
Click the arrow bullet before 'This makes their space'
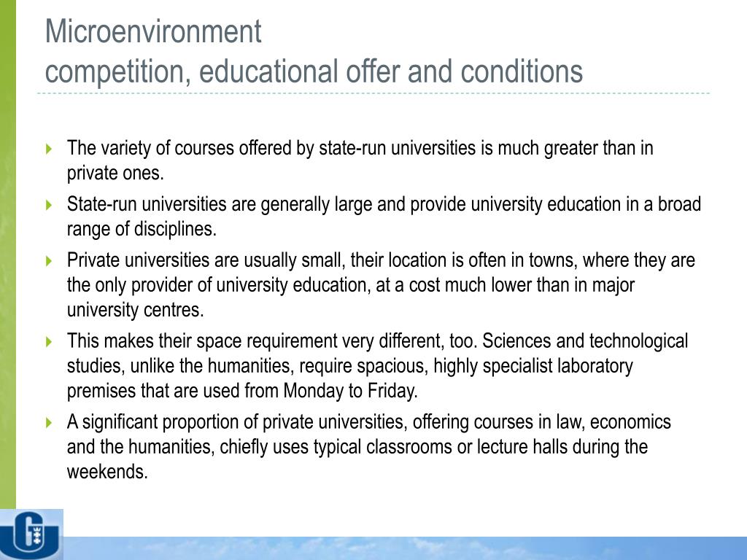pyautogui.click(x=49, y=341)
